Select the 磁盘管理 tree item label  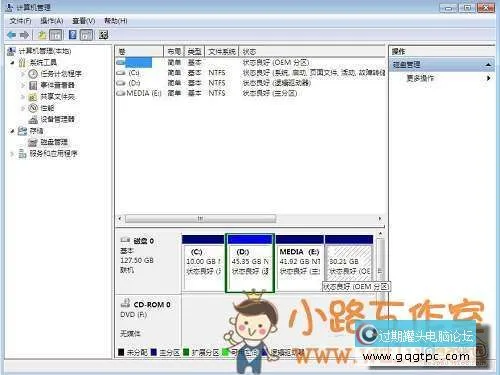click(54, 142)
